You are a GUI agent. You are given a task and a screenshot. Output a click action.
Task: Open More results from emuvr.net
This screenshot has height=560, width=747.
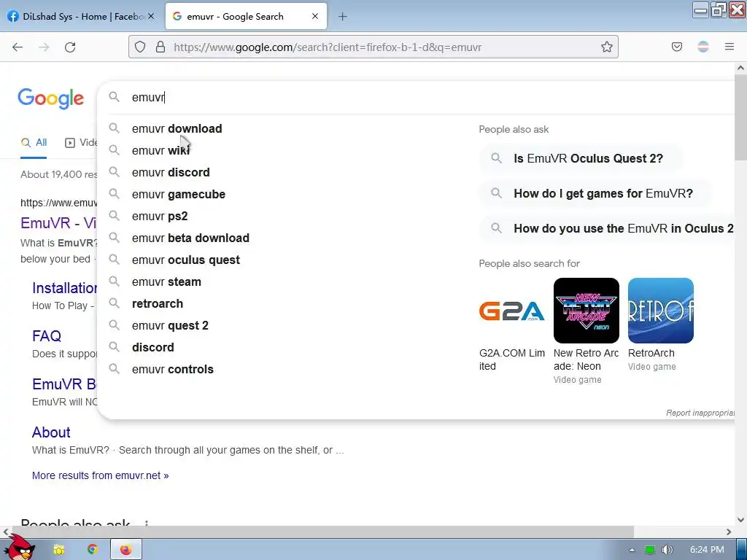tap(100, 475)
